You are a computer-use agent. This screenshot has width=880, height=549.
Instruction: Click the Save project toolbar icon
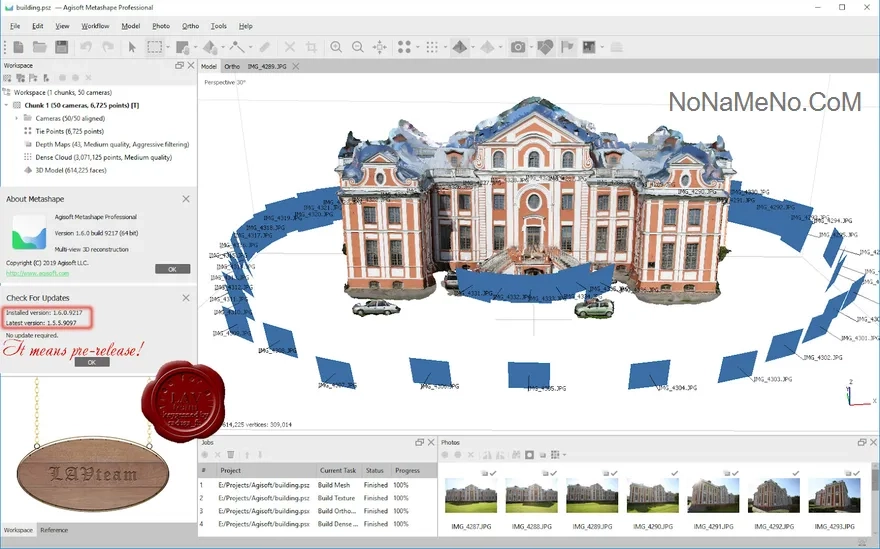61,47
